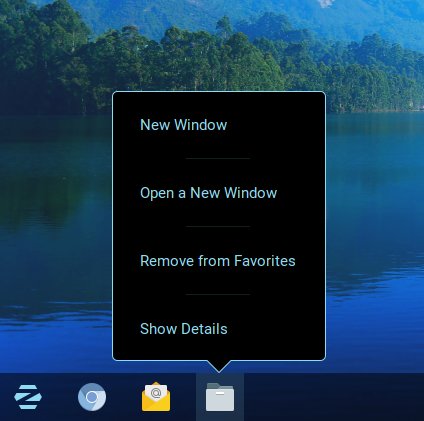424x421 pixels.
Task: Launch the Chromium browser from the taskbar
Action: pos(92,397)
